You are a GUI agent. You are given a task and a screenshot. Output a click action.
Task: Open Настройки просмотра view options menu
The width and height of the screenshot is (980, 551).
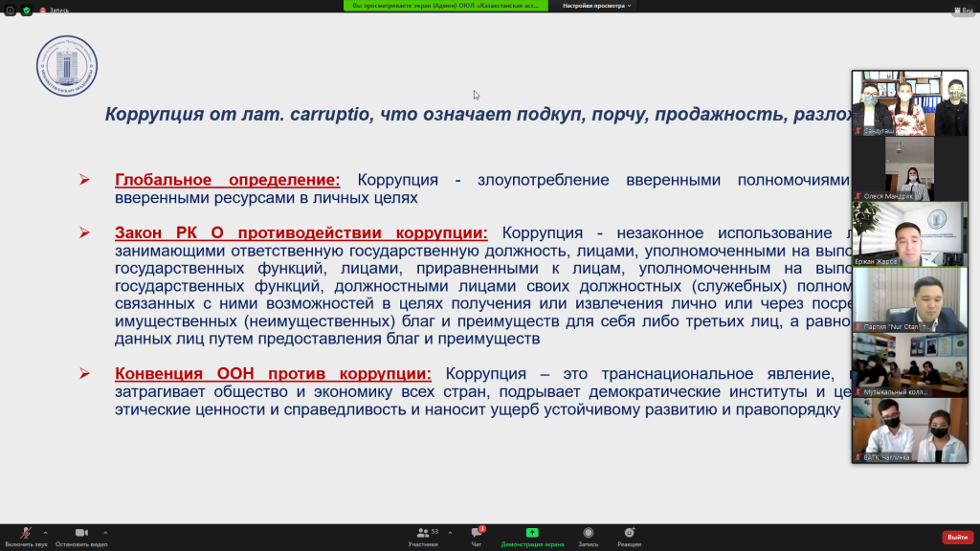[x=597, y=6]
